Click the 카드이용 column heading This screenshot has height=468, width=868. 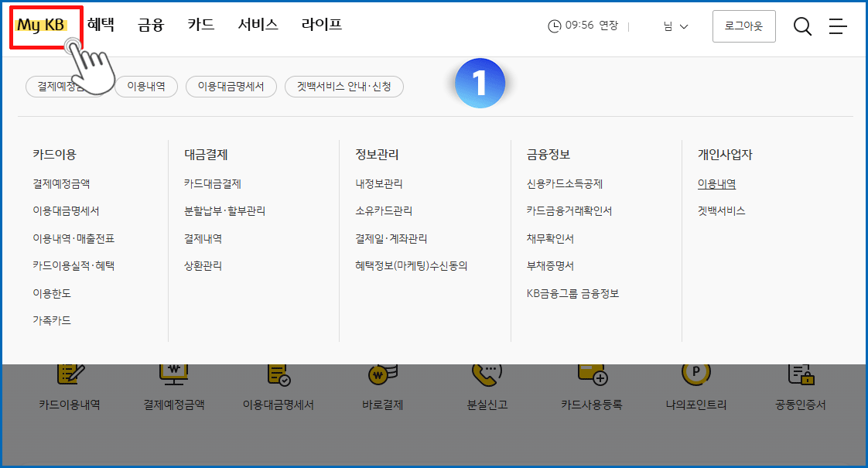54,155
